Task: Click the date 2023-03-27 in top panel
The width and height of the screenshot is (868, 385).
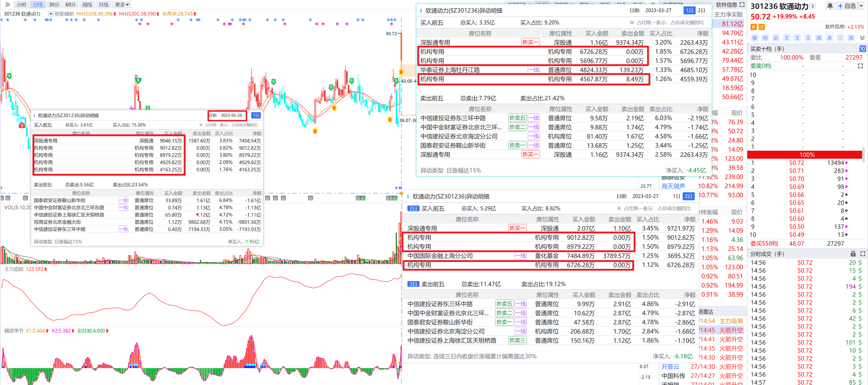Action: tap(658, 11)
